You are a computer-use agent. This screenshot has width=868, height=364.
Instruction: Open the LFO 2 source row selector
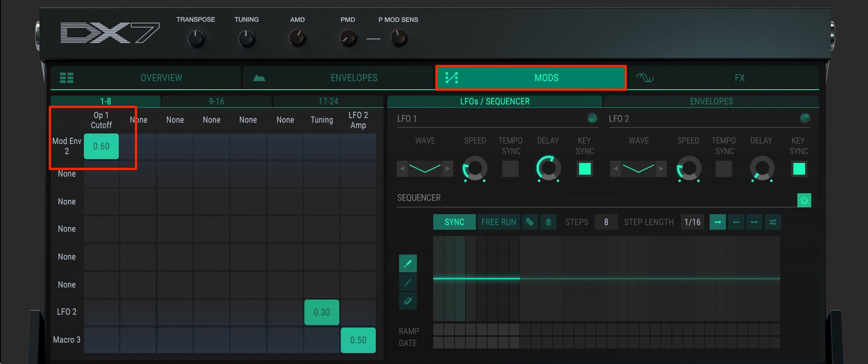click(x=67, y=312)
